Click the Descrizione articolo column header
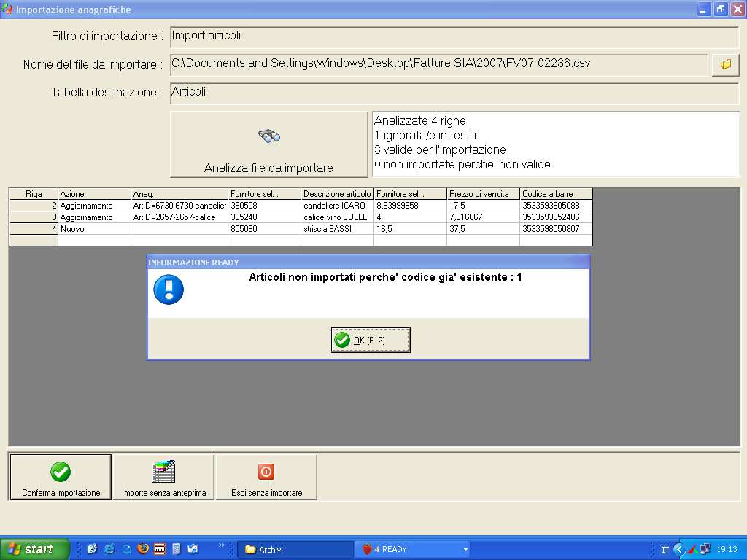This screenshot has width=747, height=560. coord(337,194)
